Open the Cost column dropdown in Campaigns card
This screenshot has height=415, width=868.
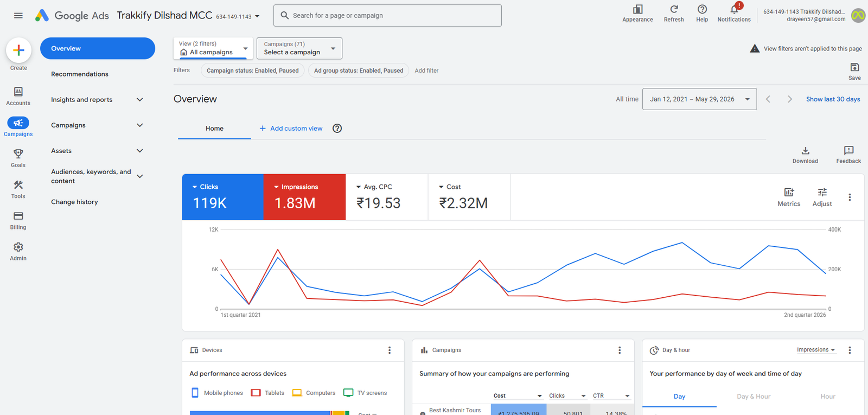pyautogui.click(x=518, y=396)
